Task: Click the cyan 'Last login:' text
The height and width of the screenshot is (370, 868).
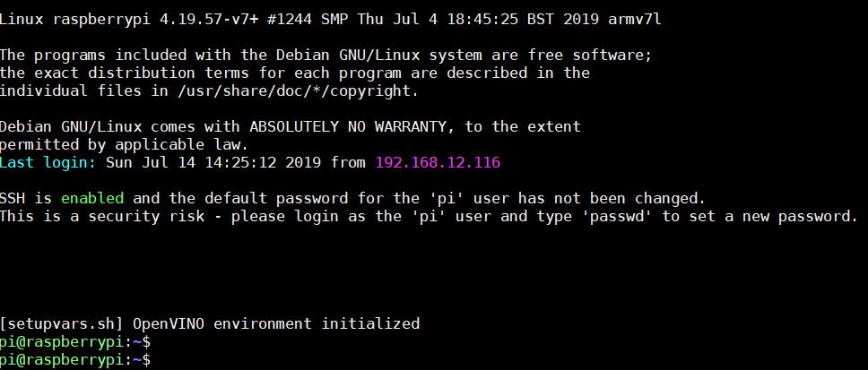Action: click(48, 162)
